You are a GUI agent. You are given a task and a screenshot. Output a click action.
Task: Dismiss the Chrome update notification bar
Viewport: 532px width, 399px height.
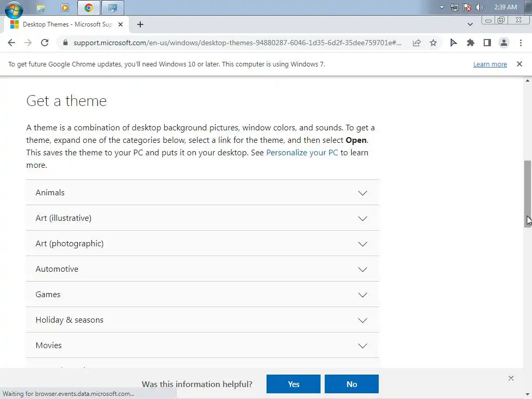520,64
